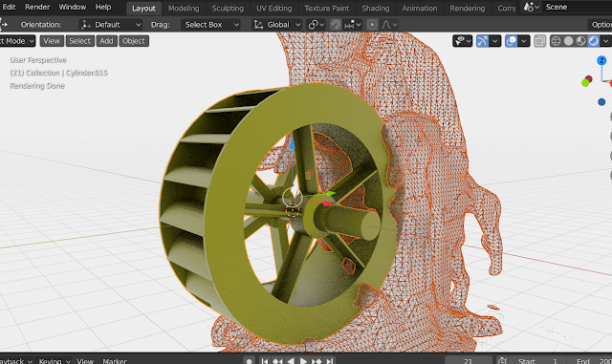Click the current frame field showing 21
Image resolution: width=612 pixels, height=364 pixels.
tap(469, 361)
